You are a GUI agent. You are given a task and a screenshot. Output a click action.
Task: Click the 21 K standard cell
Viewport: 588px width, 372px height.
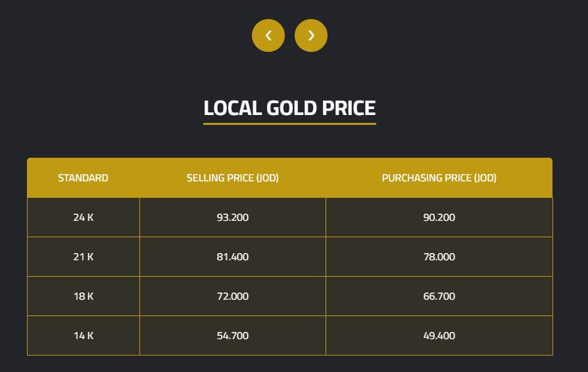coord(83,257)
